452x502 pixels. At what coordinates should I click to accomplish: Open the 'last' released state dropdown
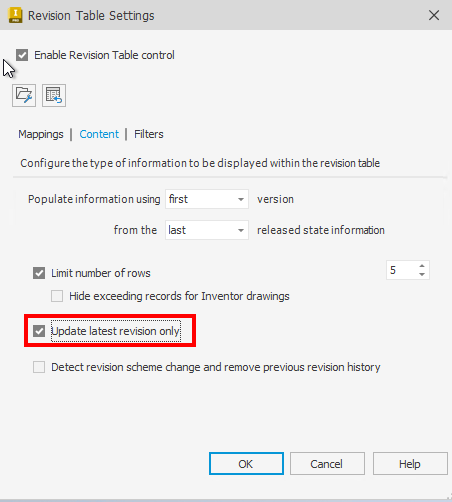click(207, 230)
